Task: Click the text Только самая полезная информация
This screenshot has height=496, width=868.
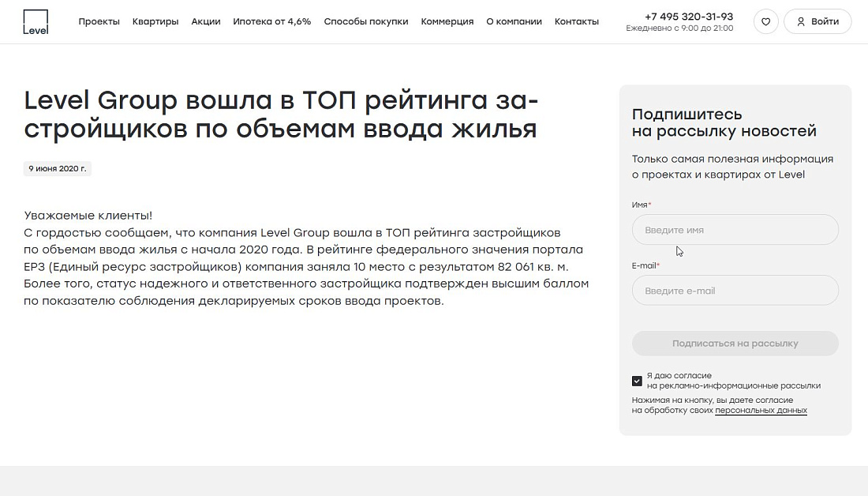Action: 732,159
